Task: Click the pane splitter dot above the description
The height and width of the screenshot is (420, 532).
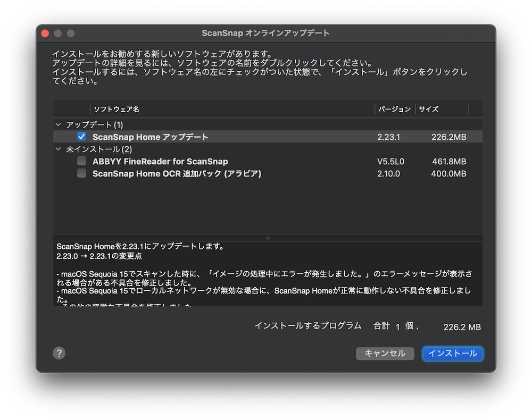Action: pyautogui.click(x=268, y=238)
